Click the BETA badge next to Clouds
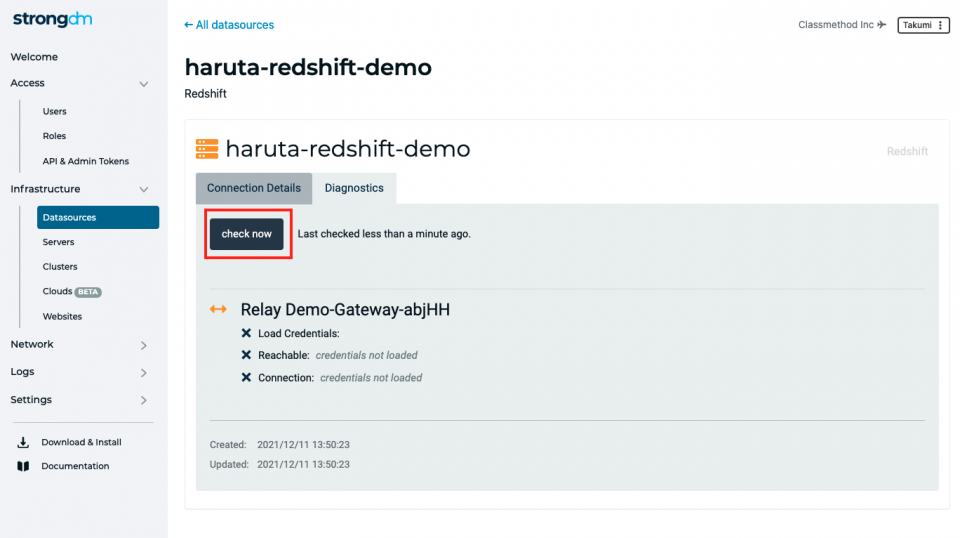960x538 pixels. [88, 292]
